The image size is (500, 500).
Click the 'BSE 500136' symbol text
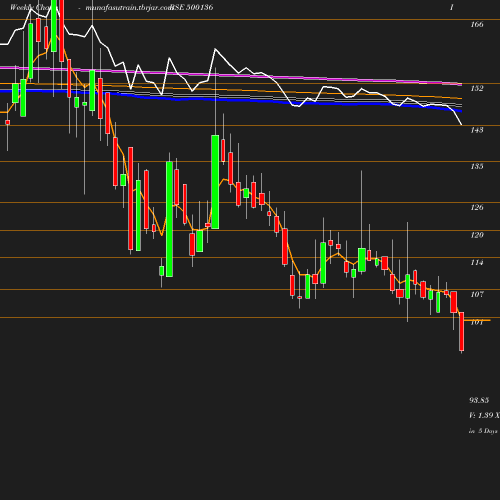(x=191, y=7)
